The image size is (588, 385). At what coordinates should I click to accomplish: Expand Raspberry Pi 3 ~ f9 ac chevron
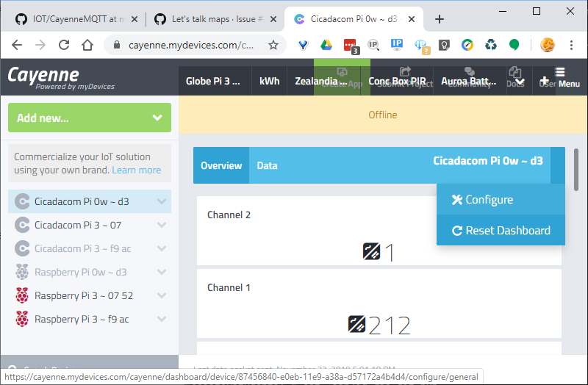(162, 319)
